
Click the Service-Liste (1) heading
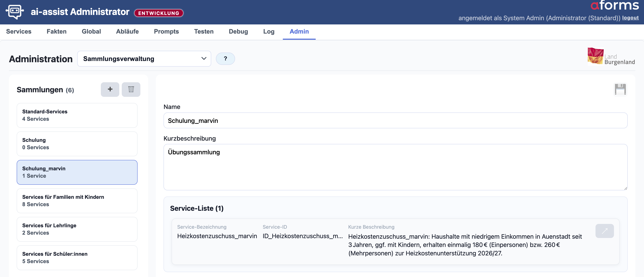coord(197,208)
